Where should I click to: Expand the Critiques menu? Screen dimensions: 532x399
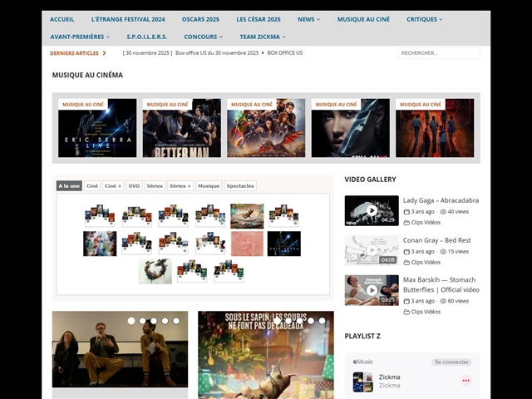(x=424, y=19)
